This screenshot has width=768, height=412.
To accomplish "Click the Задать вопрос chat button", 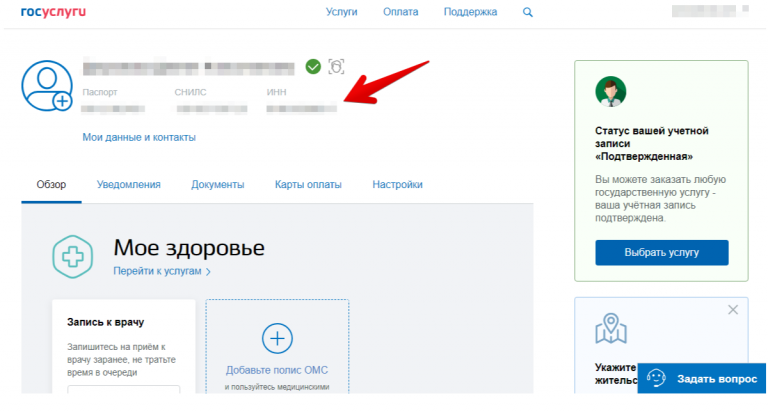I will [x=701, y=377].
